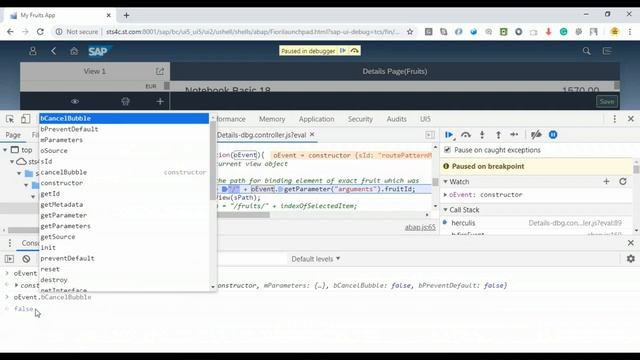Choose oSource from autocomplete list
Image resolution: width=640 pixels, height=360 pixels.
click(124, 151)
